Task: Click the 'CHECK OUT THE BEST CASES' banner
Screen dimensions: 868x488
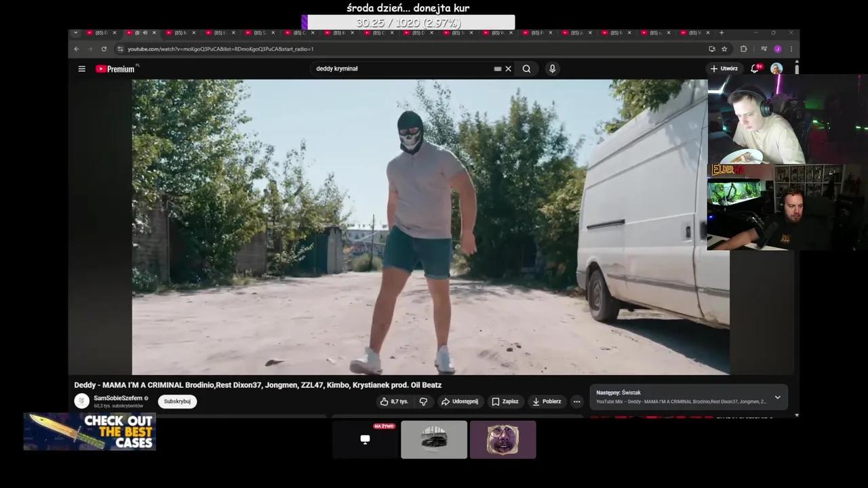Action: [x=90, y=432]
